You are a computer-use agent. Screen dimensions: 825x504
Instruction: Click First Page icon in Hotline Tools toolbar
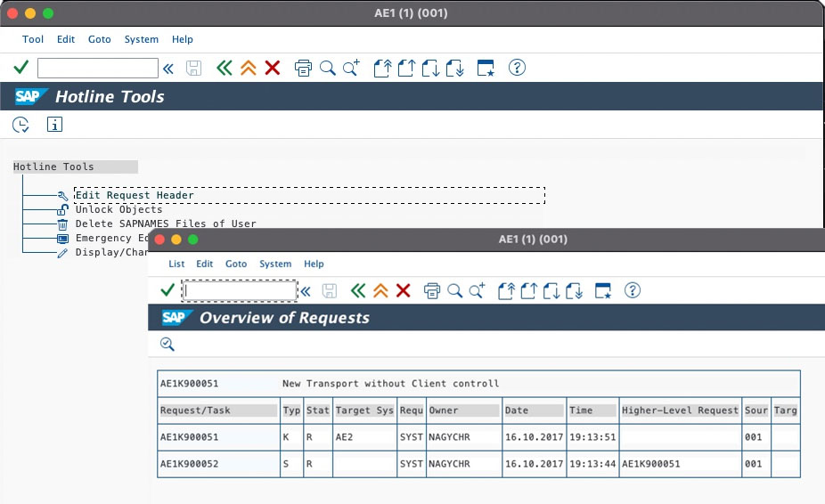click(382, 68)
